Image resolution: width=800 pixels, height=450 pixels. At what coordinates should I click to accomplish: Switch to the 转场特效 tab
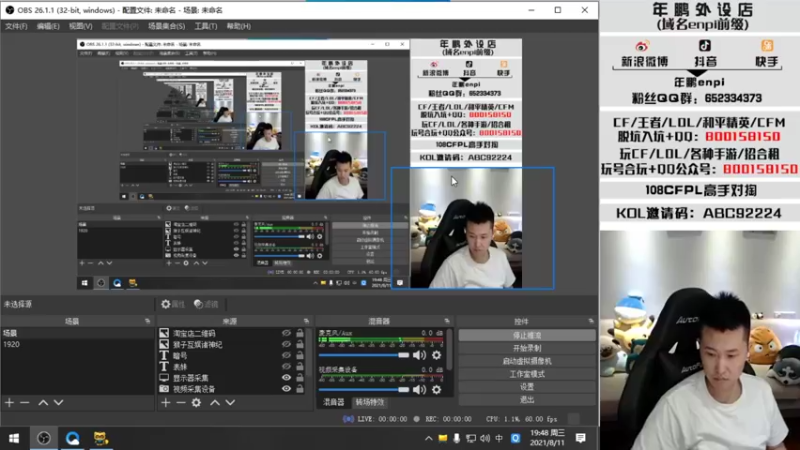coord(370,402)
